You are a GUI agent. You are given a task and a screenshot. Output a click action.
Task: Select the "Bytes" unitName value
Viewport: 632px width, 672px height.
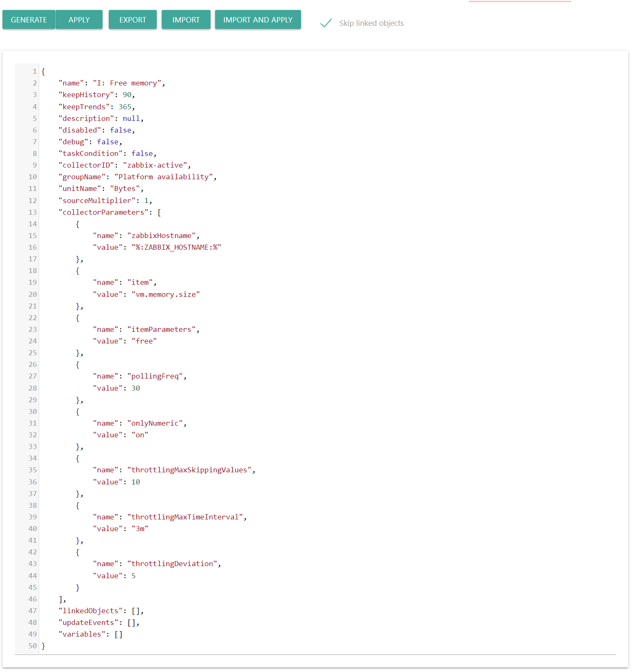125,189
